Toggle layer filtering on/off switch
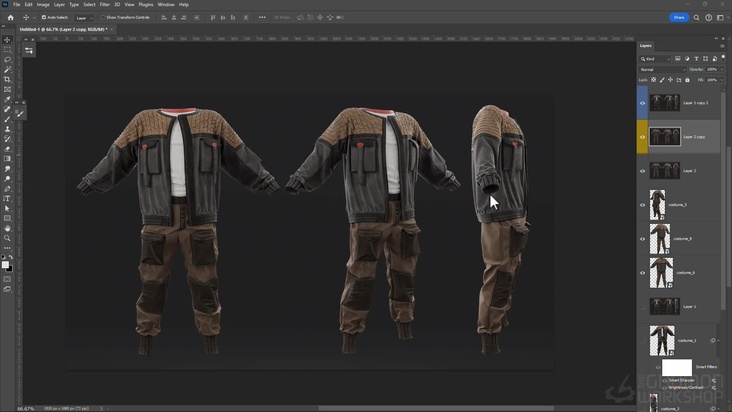The width and height of the screenshot is (732, 412). click(723, 57)
